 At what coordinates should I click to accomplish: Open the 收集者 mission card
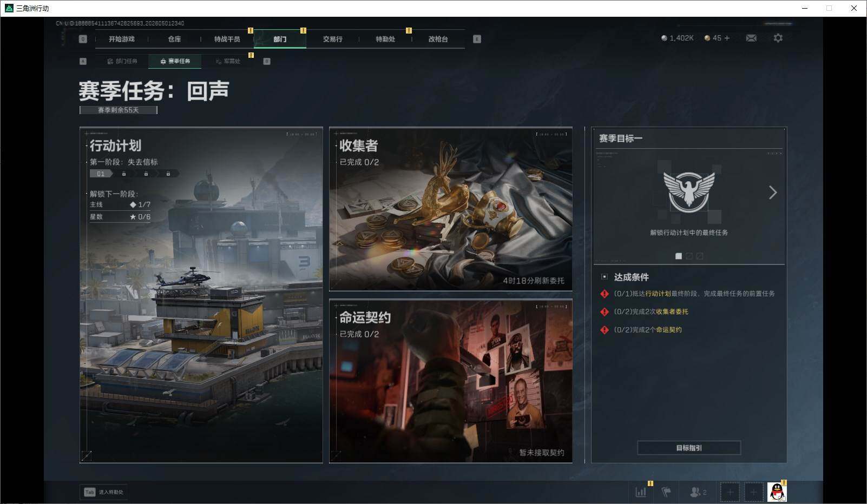[451, 209]
